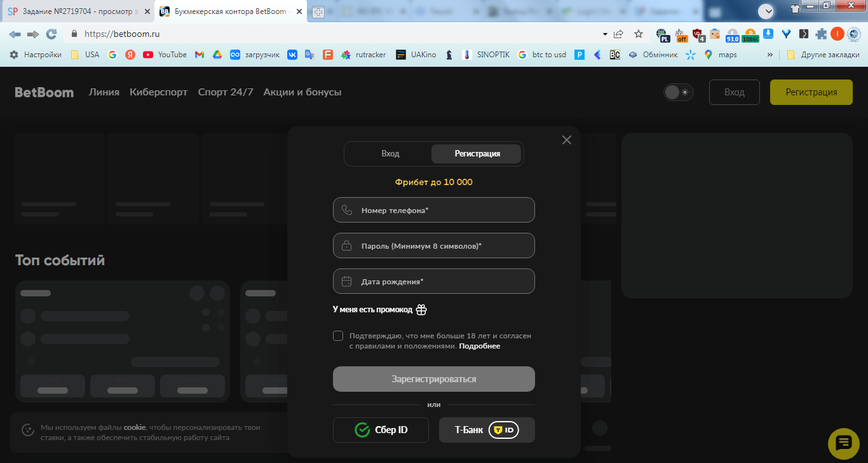Click the BetBoom logo

[x=44, y=92]
